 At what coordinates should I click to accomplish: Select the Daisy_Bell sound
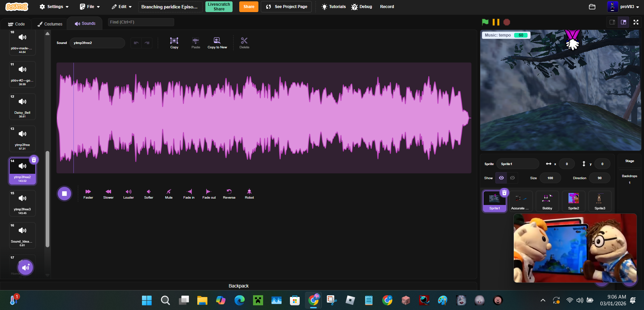pyautogui.click(x=22, y=107)
